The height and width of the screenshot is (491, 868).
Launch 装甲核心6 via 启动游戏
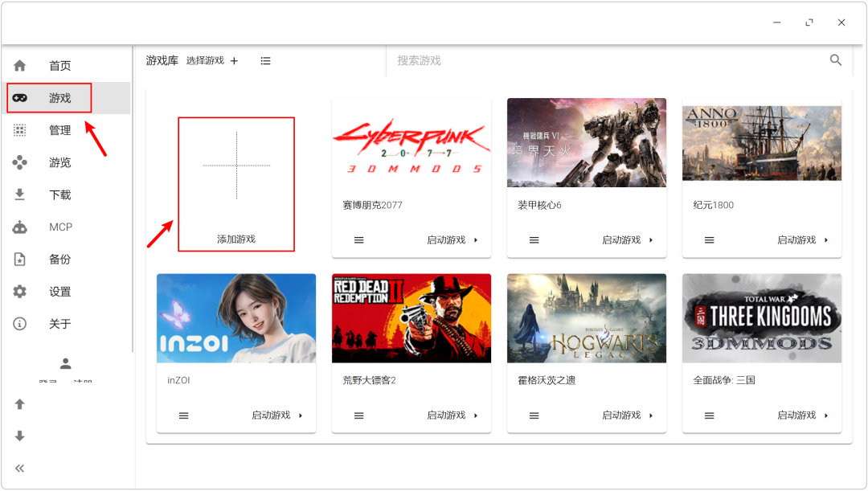coord(627,240)
